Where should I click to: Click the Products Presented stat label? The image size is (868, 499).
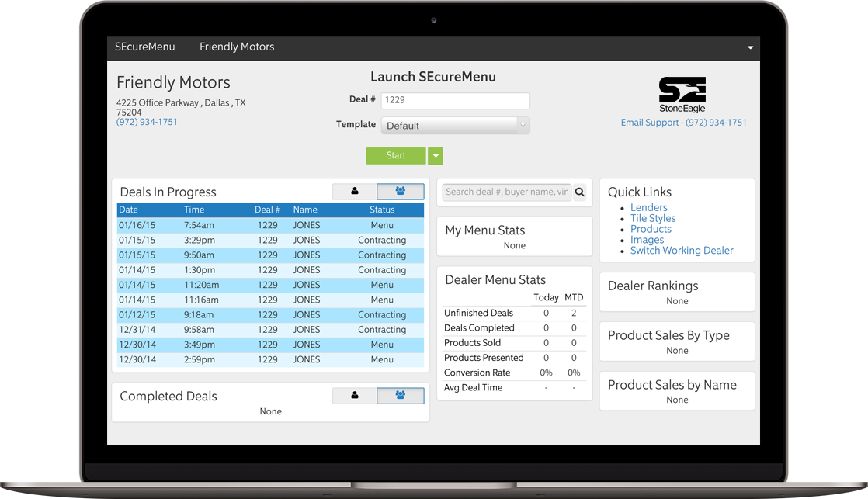coord(483,358)
